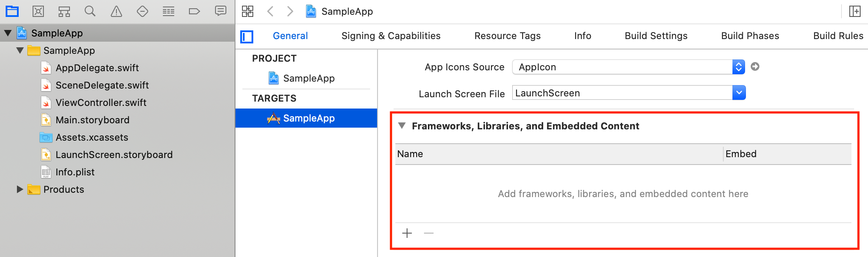The width and height of the screenshot is (868, 257).
Task: Open the Issue navigator warning icon
Action: click(116, 11)
